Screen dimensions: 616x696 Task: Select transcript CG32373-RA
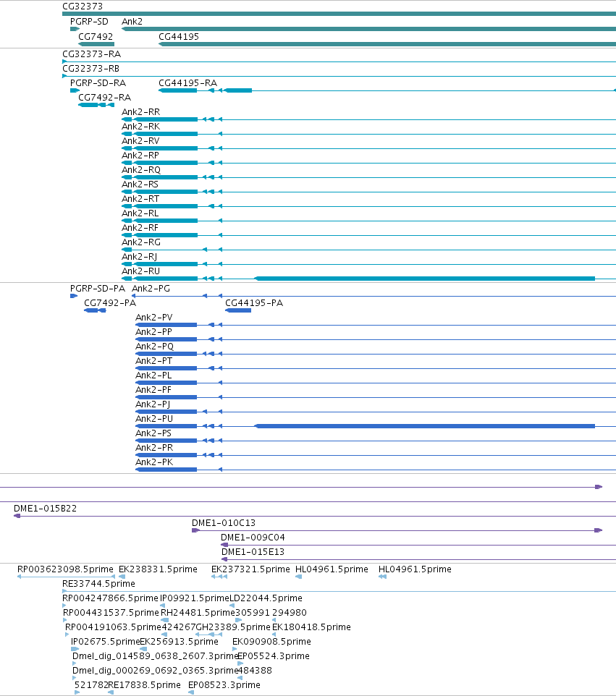(91, 54)
